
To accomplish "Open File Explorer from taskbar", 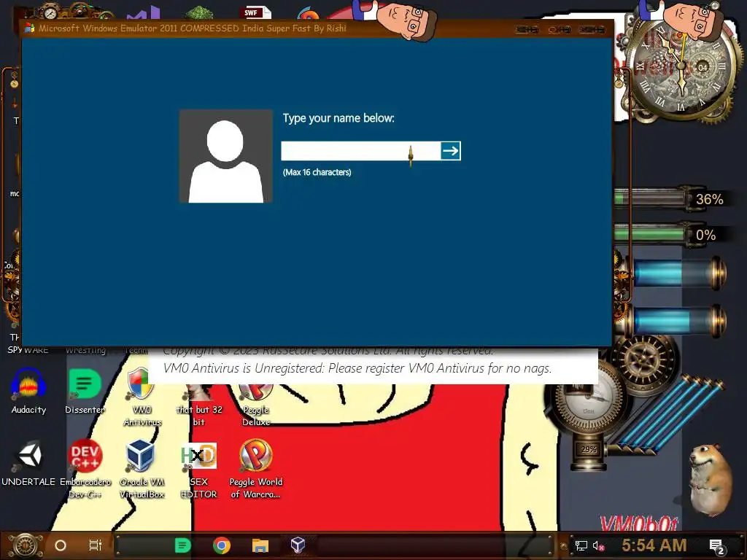I will [260, 545].
